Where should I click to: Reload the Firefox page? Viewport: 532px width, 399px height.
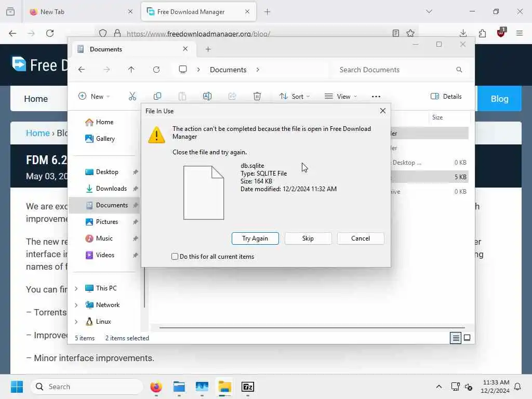(x=50, y=33)
